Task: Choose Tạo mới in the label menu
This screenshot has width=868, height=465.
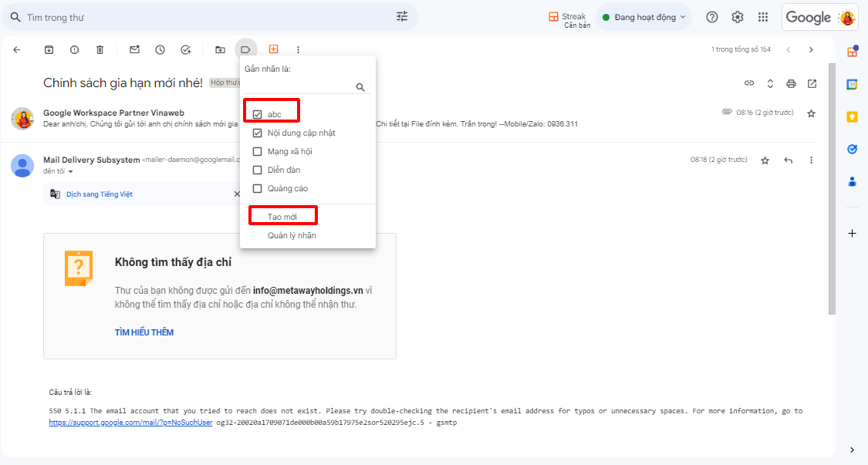Action: (282, 217)
